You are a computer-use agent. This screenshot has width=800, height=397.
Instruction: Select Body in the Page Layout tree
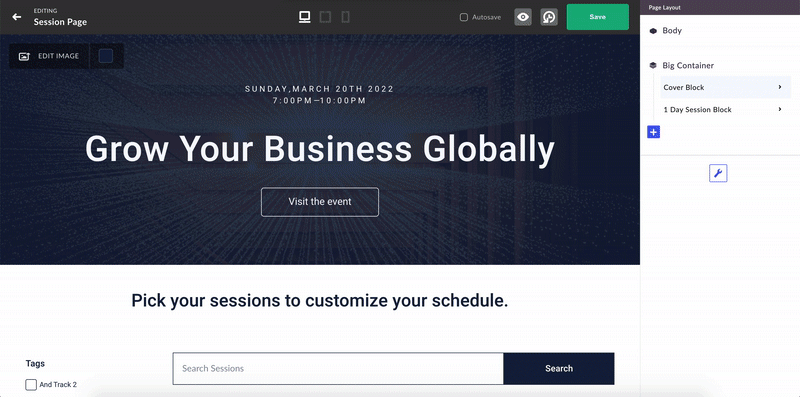click(x=672, y=31)
